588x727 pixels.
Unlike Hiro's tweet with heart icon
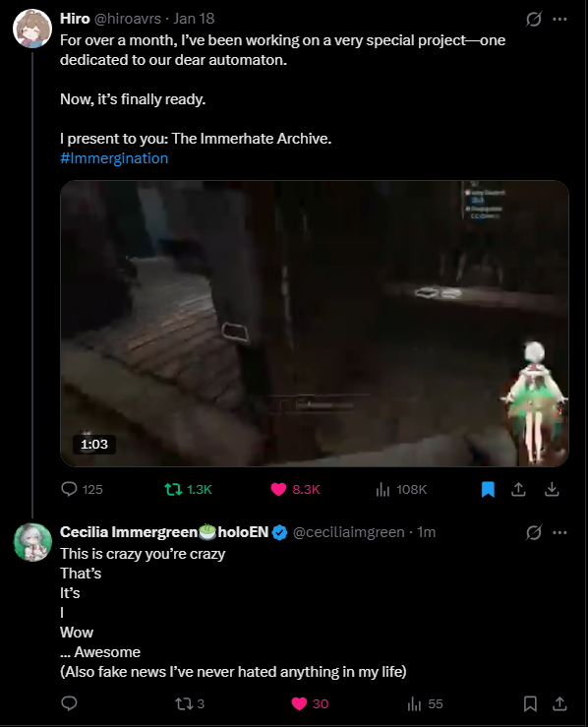[x=278, y=489]
